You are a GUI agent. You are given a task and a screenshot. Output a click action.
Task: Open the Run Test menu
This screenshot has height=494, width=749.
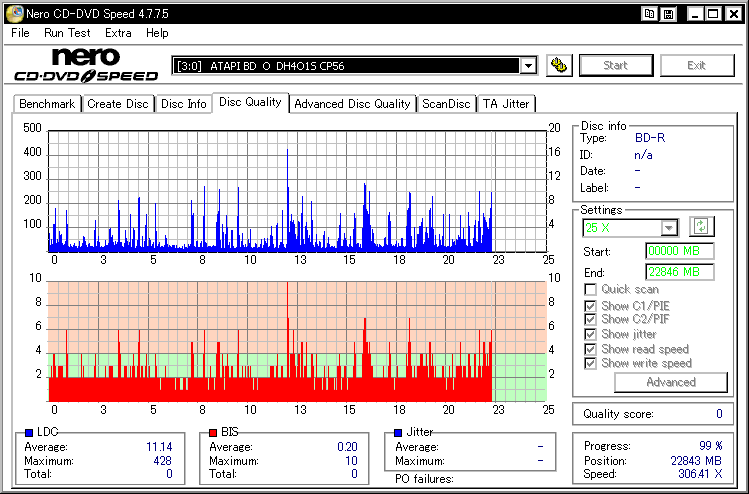[x=67, y=33]
